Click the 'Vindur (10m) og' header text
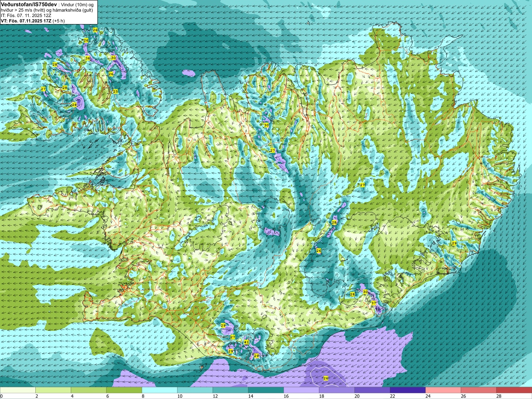The width and height of the screenshot is (532, 399). (x=77, y=4)
